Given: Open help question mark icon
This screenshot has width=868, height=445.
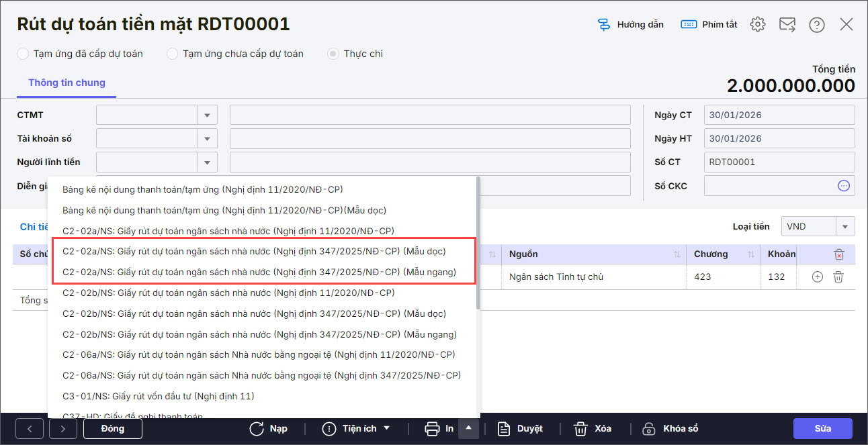Looking at the screenshot, I should (816, 25).
